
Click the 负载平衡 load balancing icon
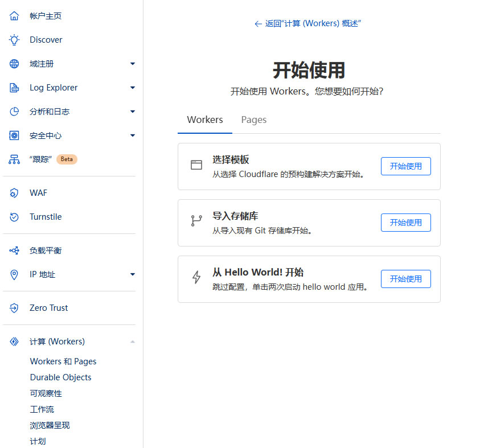(x=14, y=250)
